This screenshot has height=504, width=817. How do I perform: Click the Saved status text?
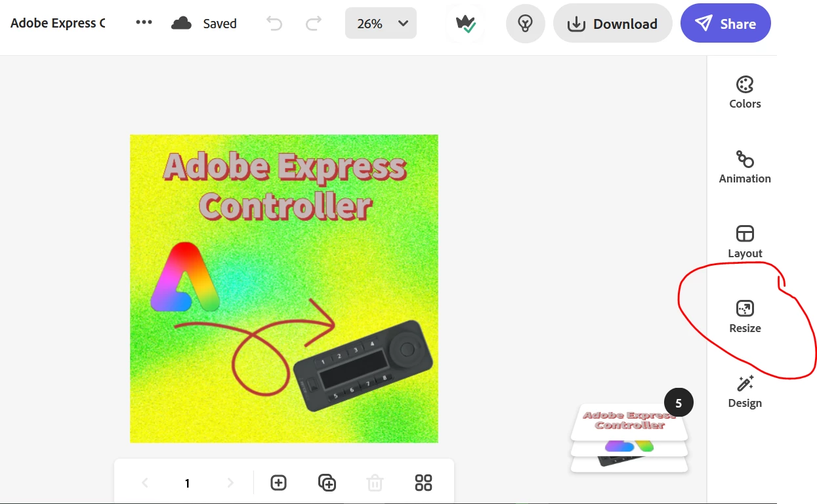point(220,24)
